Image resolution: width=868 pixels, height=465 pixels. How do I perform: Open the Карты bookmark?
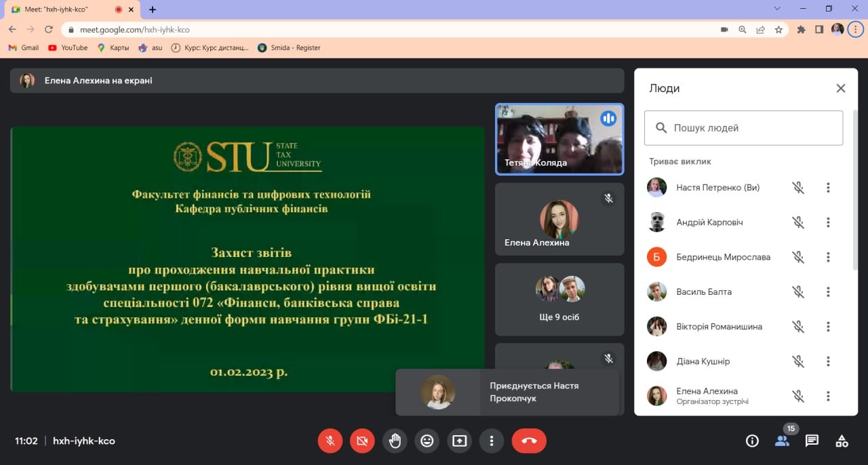tap(113, 48)
